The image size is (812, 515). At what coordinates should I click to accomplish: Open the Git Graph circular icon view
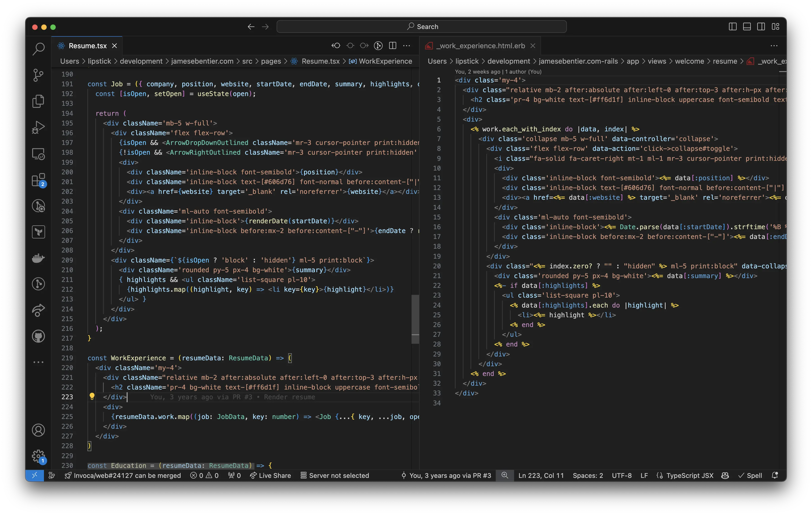(x=39, y=284)
